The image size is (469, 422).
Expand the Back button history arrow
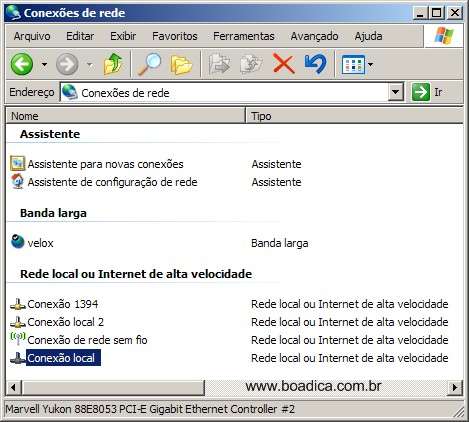pyautogui.click(x=44, y=64)
